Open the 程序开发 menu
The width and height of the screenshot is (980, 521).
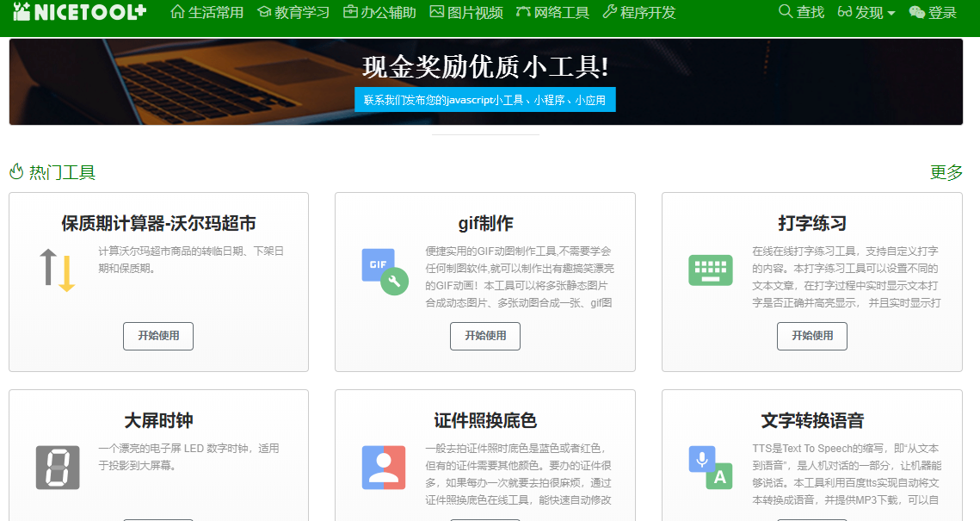pyautogui.click(x=638, y=13)
